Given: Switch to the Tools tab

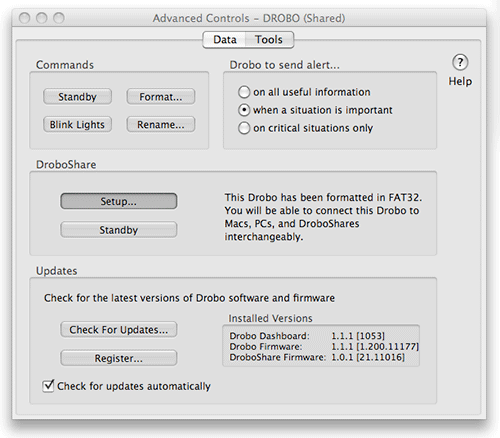Looking at the screenshot, I should [x=269, y=40].
